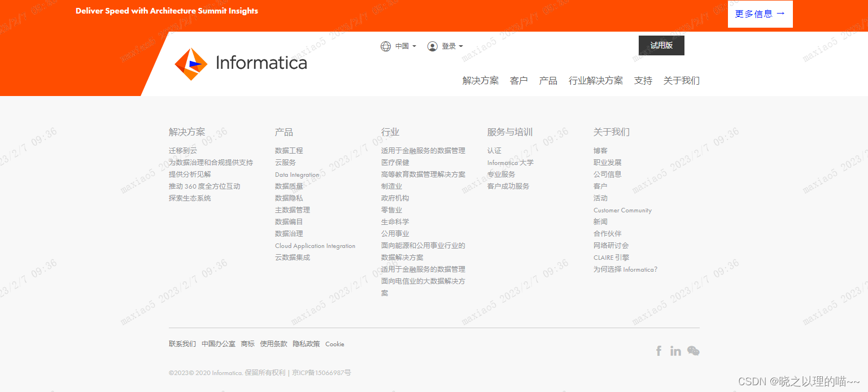868x392 pixels.
Task: Click the user account icon next to 登录
Action: click(433, 46)
